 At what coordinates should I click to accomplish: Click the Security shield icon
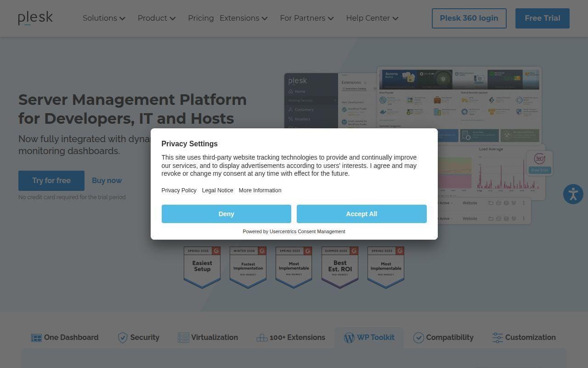tap(123, 338)
